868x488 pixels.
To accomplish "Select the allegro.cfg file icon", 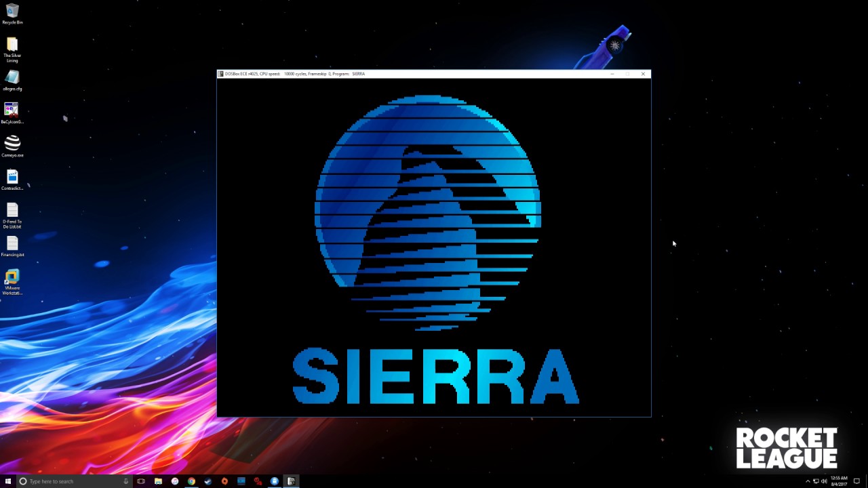I will 12,80.
